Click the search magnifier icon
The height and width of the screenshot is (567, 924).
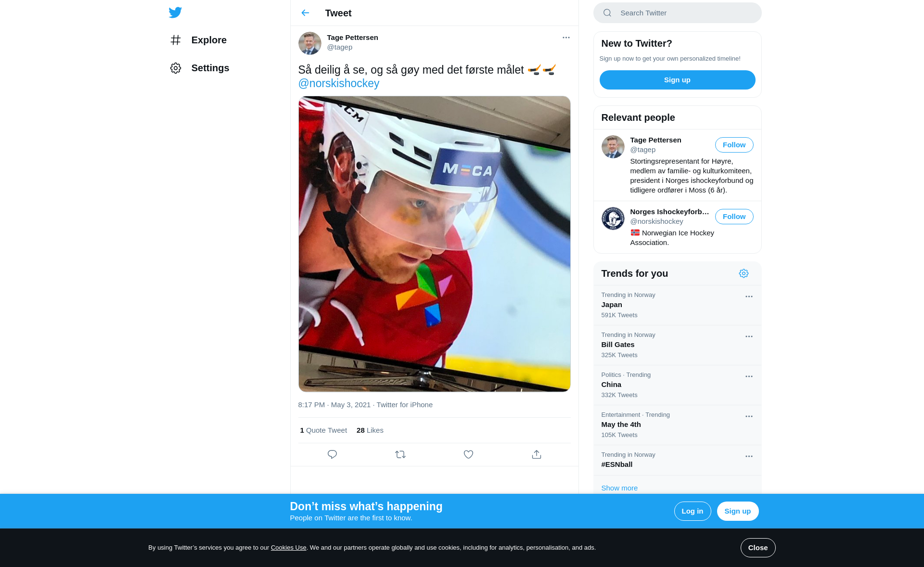coord(607,13)
